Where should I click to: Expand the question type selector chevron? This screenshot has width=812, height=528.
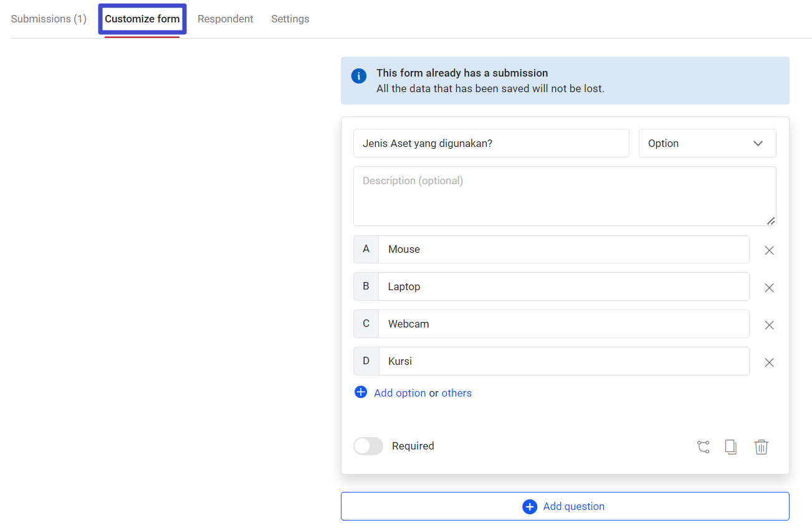(x=758, y=143)
